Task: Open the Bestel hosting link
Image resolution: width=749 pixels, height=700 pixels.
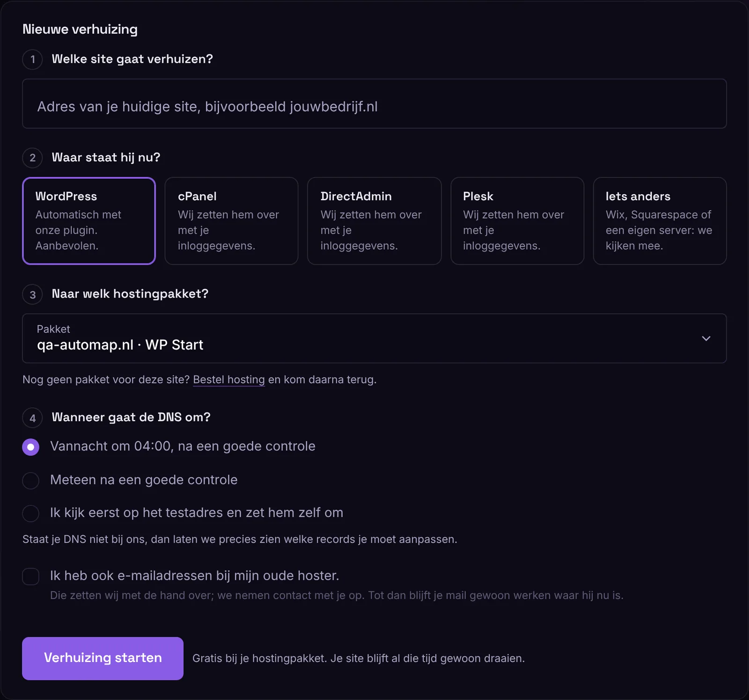Action: click(229, 379)
